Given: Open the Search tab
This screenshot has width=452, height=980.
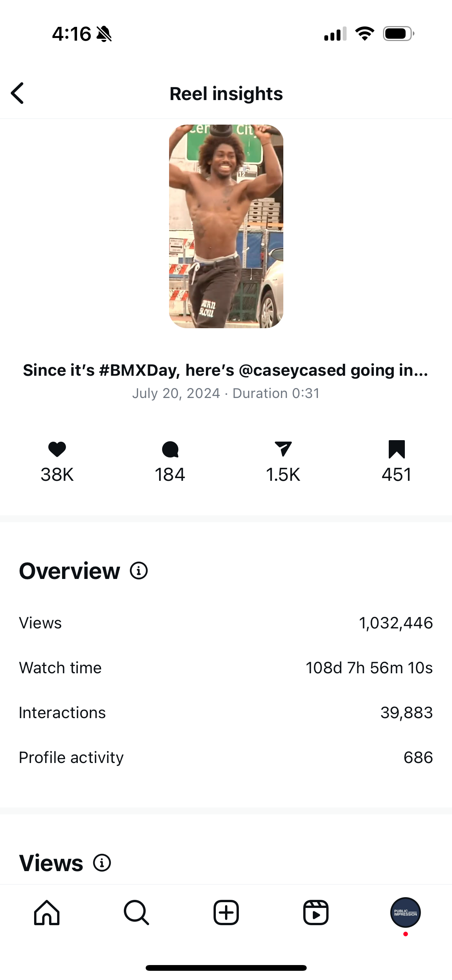Looking at the screenshot, I should 136,913.
